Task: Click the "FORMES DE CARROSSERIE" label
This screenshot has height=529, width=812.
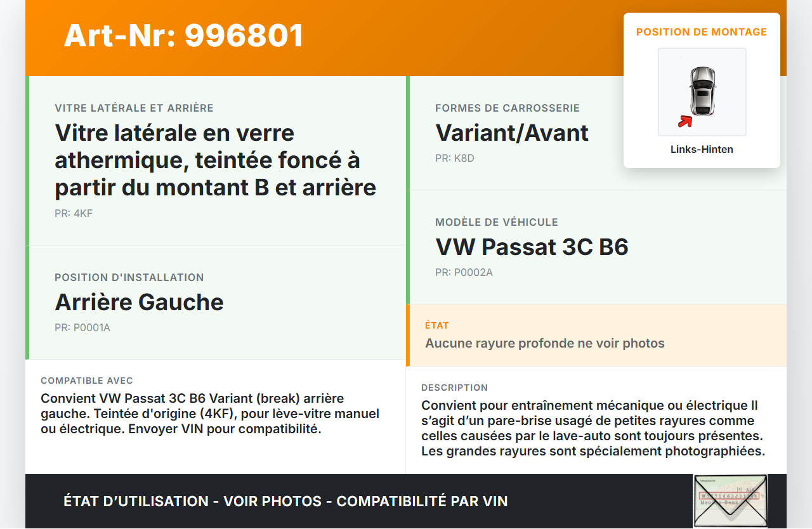Action: point(507,108)
